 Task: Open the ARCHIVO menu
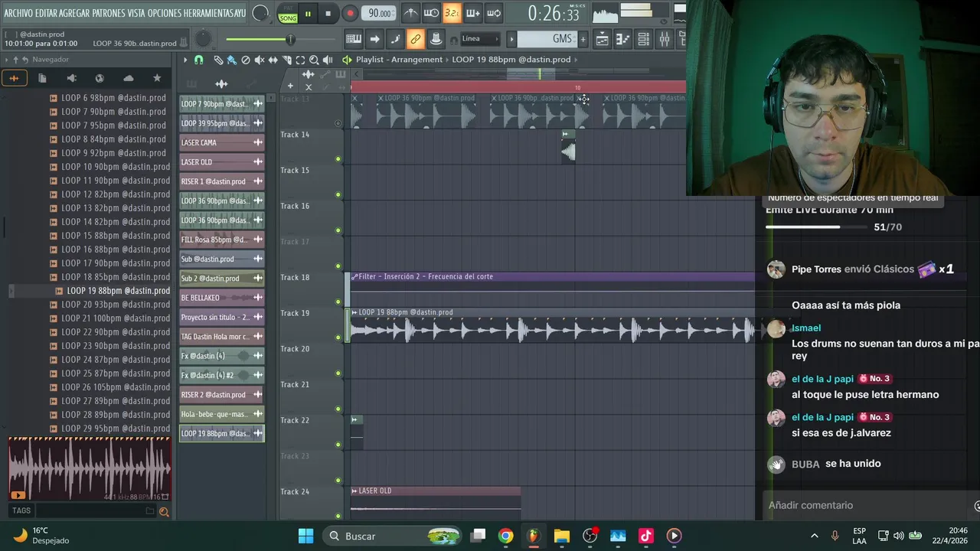pyautogui.click(x=18, y=13)
